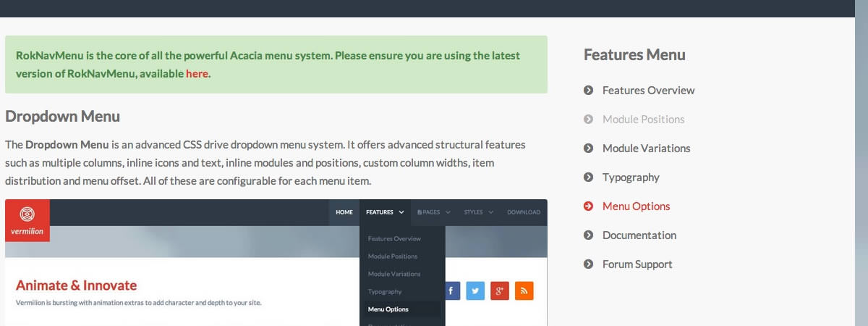Click the Facebook icon in the preview
This screenshot has height=326, width=868.
[x=451, y=291]
